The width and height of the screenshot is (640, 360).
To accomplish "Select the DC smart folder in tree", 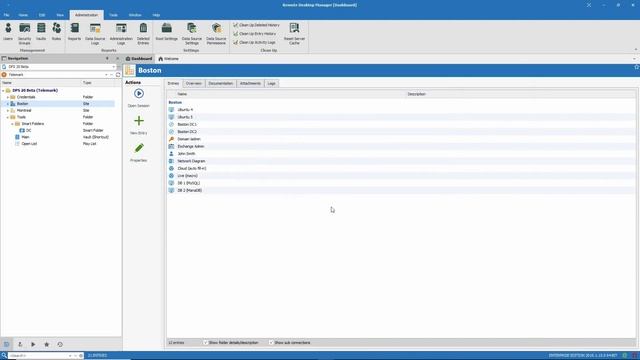I will pos(28,131).
